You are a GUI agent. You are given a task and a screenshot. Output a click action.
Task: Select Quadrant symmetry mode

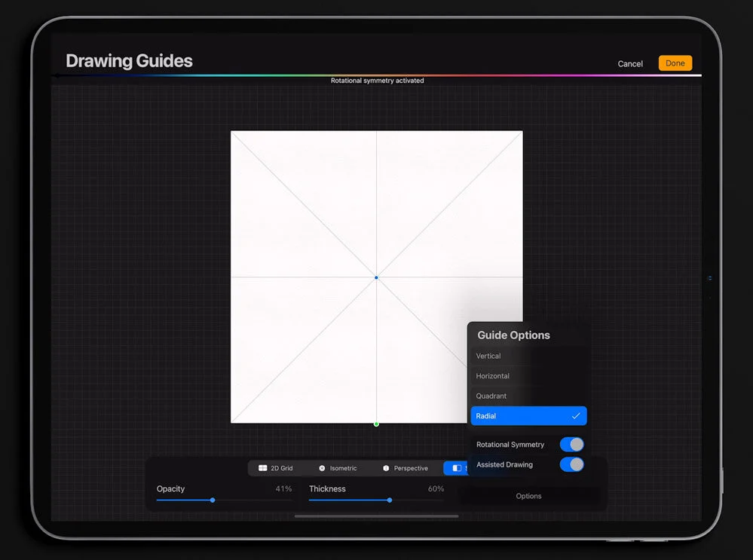point(528,396)
